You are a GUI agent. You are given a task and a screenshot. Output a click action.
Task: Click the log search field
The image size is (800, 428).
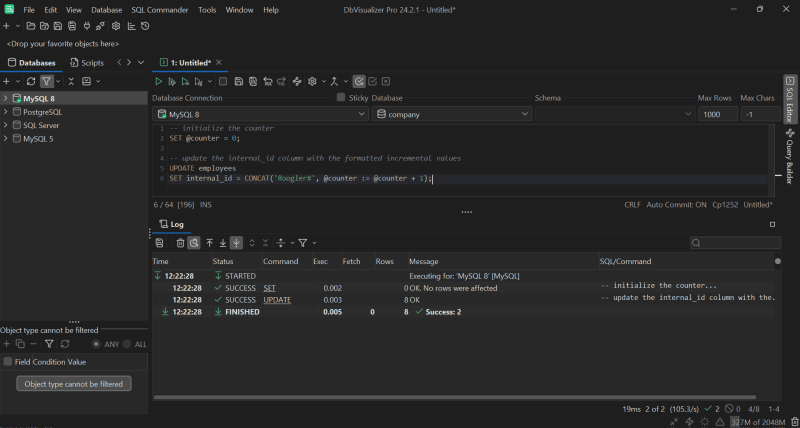[x=735, y=243]
